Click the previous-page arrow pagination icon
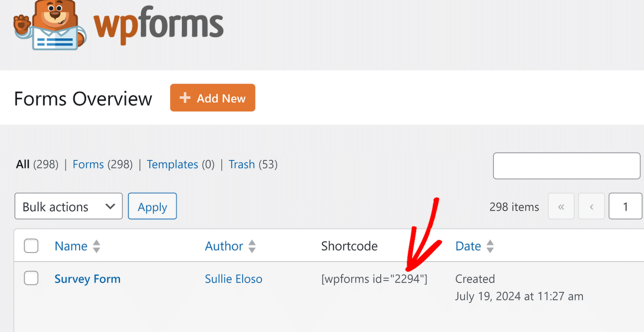 point(591,206)
